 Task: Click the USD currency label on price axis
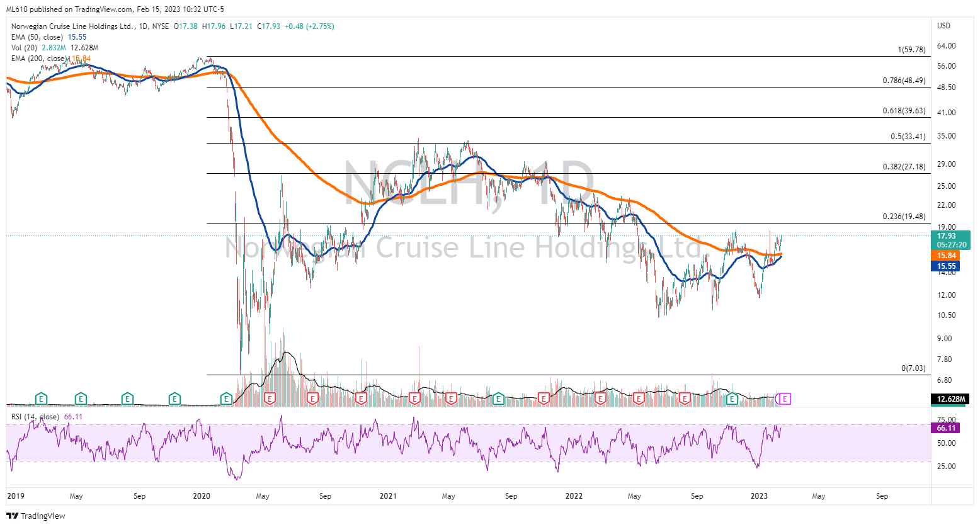[x=943, y=26]
